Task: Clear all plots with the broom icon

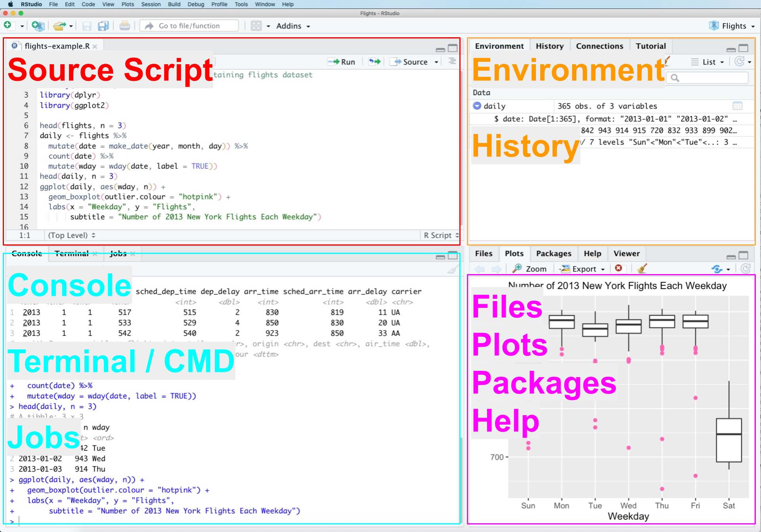Action: click(x=642, y=269)
